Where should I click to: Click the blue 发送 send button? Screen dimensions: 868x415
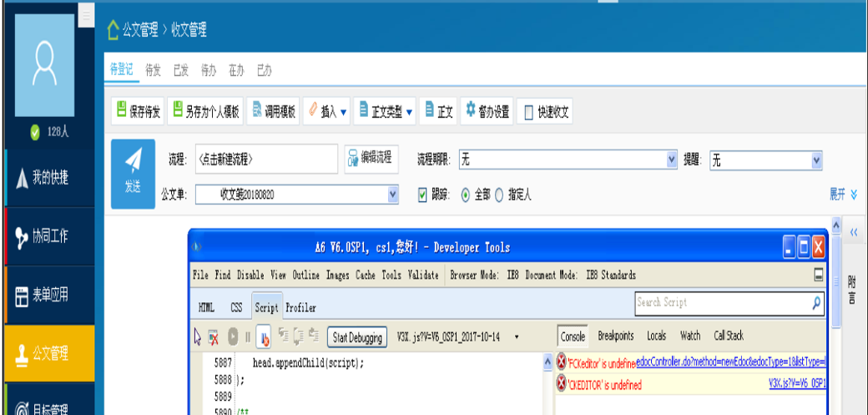(133, 174)
